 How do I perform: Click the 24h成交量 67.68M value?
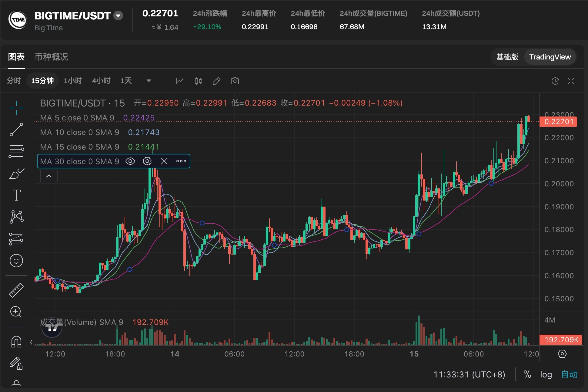[352, 27]
